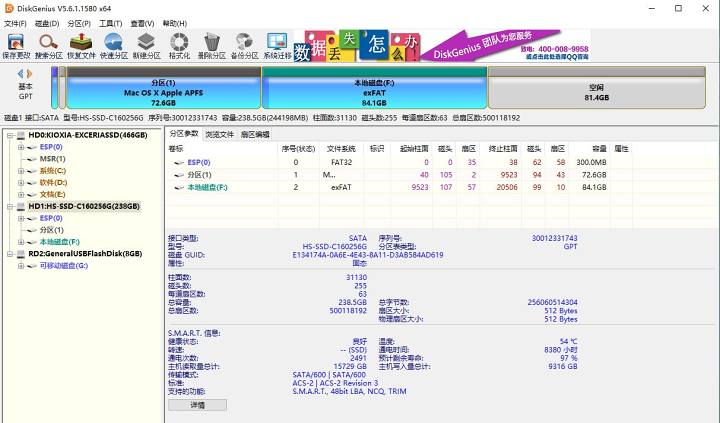This screenshot has width=720, height=423.
Task: Open the 恢复文件 (Recover Files) tool
Action: click(82, 45)
